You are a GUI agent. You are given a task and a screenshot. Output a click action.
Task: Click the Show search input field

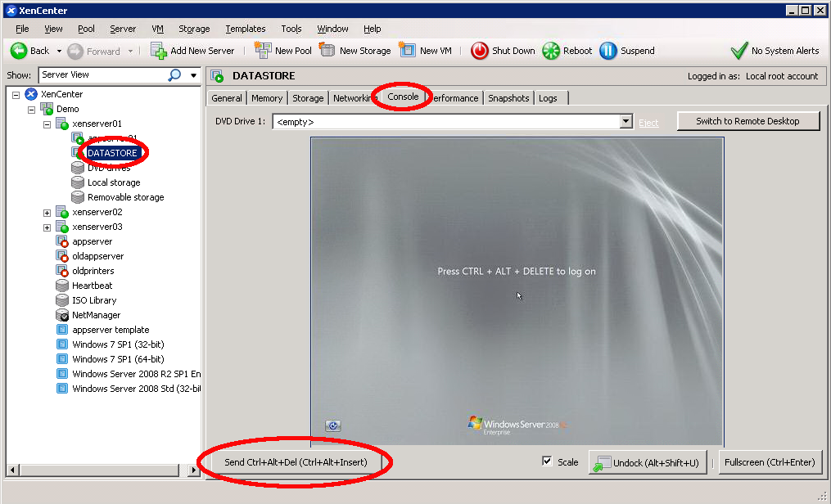[x=103, y=75]
